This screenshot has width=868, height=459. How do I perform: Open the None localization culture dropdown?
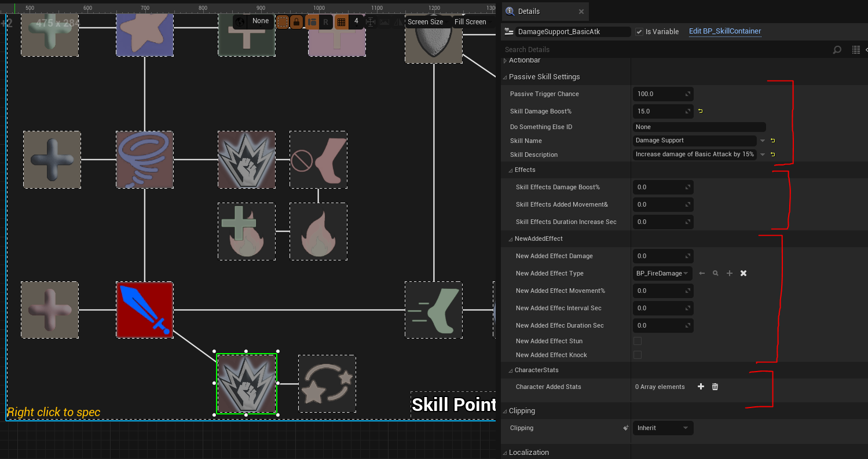click(x=261, y=21)
